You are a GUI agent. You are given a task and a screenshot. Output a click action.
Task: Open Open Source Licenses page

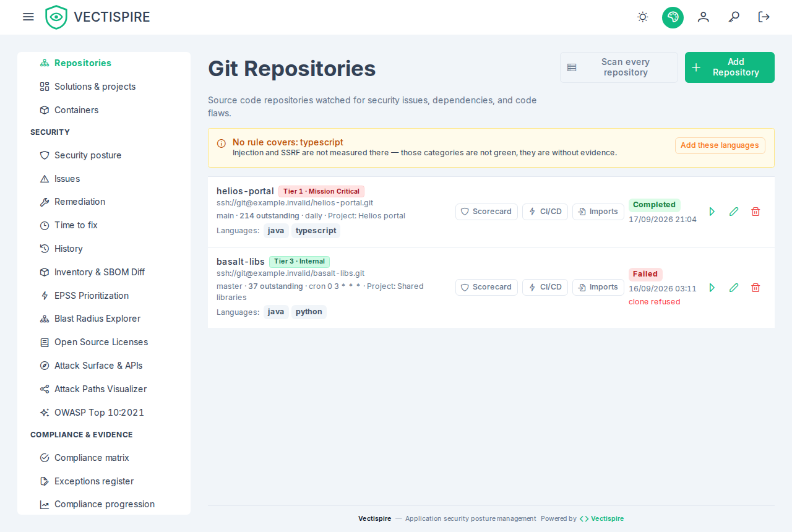(x=104, y=342)
